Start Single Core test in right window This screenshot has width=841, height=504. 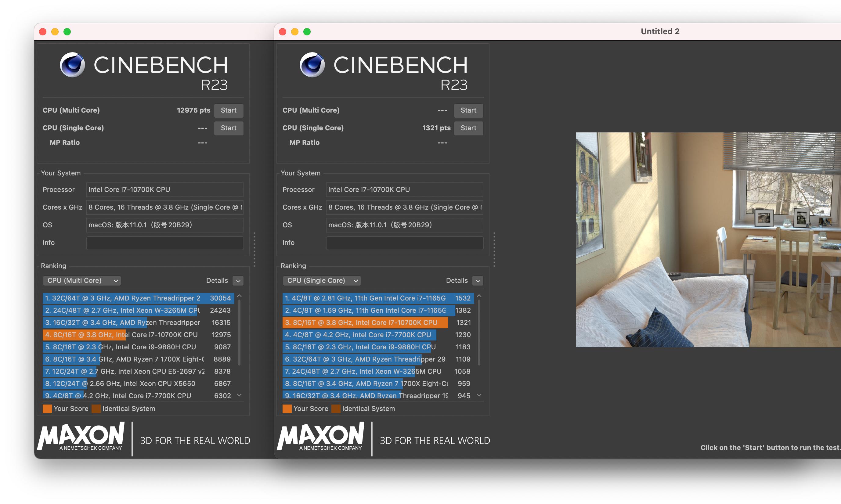(468, 128)
